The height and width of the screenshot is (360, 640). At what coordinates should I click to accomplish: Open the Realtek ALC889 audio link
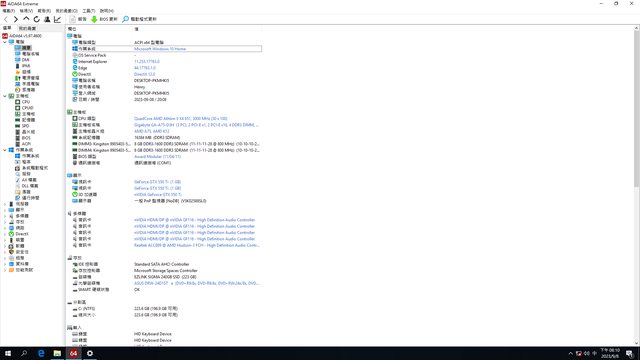(197, 245)
